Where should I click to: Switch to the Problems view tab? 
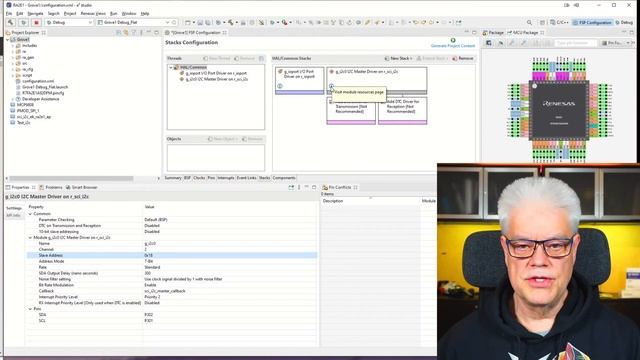(51, 187)
